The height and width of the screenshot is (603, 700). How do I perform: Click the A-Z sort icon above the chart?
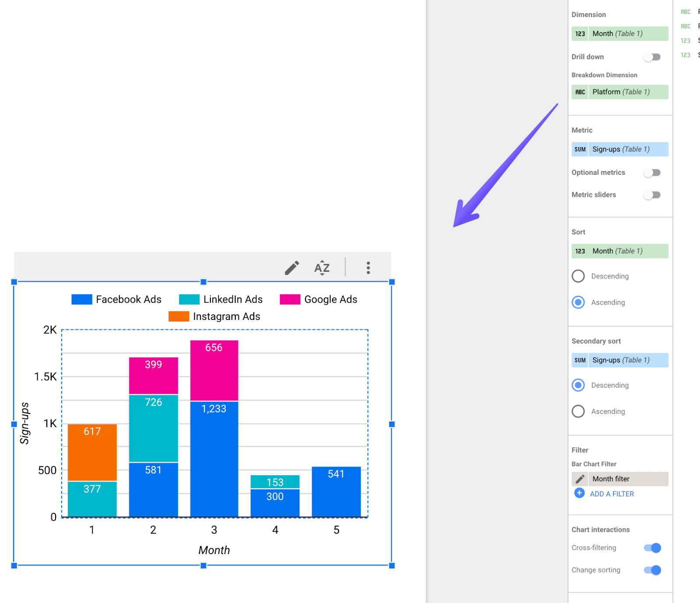coord(322,268)
